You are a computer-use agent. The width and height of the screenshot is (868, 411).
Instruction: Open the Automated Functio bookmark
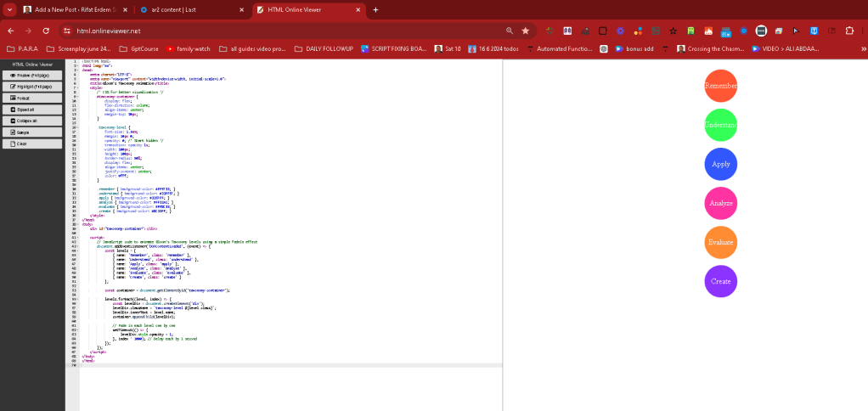(x=560, y=48)
